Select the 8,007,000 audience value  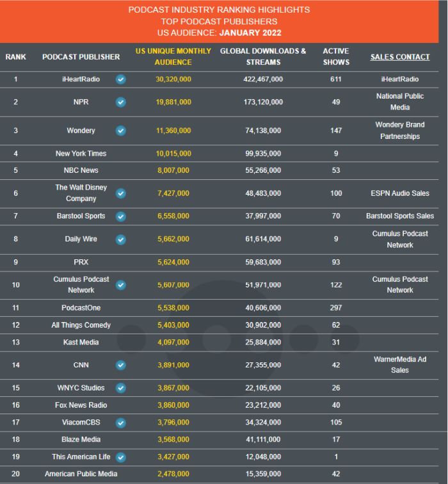[173, 170]
